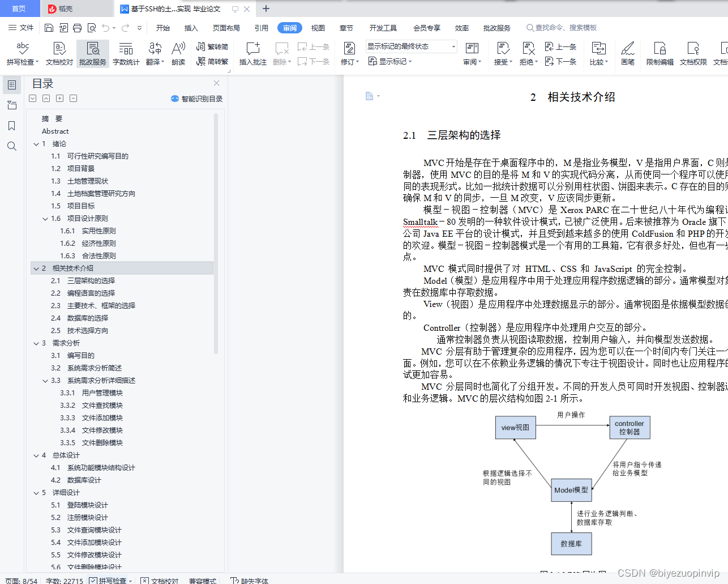
Task: Open the compare documents tool (比较)
Action: click(x=598, y=54)
